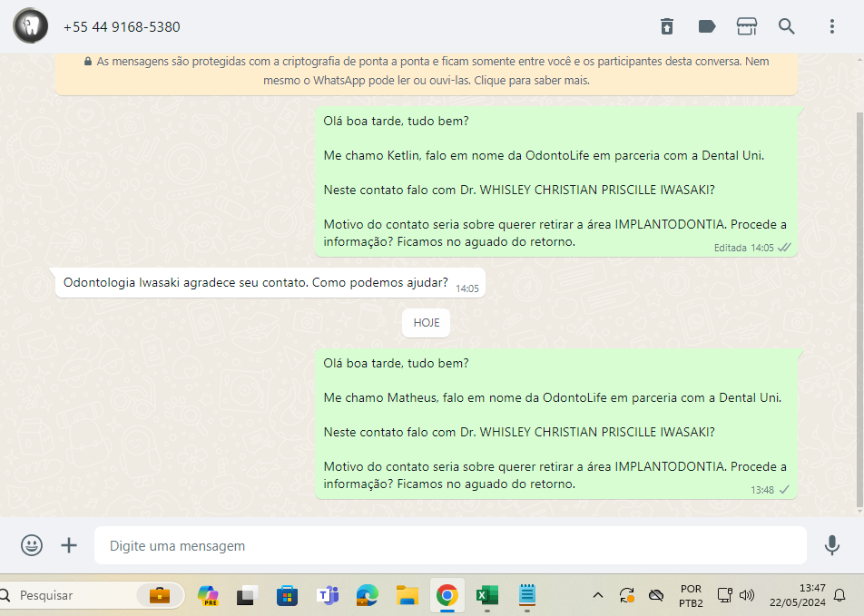Viewport: 864px width, 616px height.
Task: Focus the Digite uma mensagem field
Action: pos(450,545)
